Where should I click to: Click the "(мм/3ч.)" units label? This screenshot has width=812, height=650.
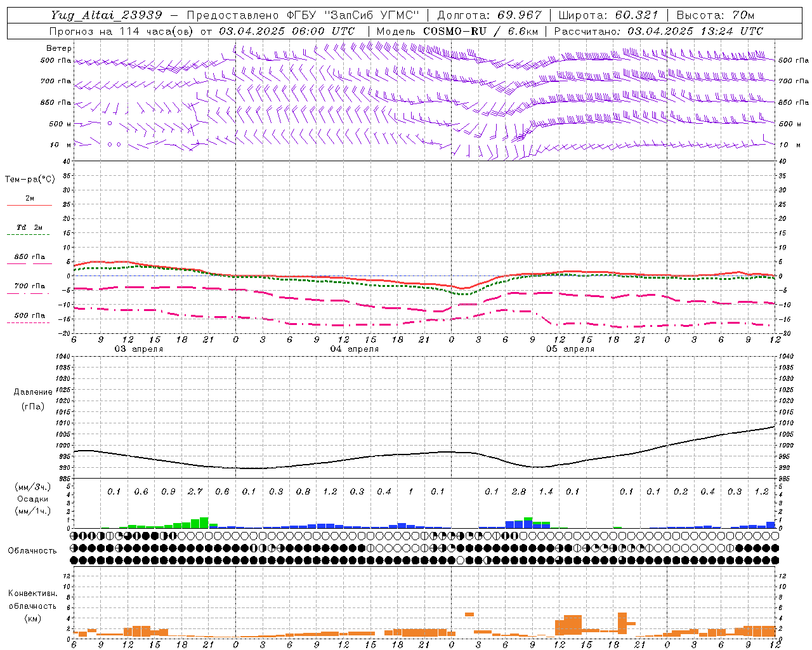pos(33,487)
